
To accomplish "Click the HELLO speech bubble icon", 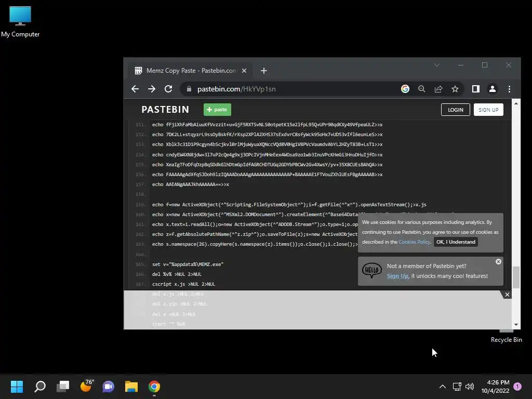I will tap(371, 270).
